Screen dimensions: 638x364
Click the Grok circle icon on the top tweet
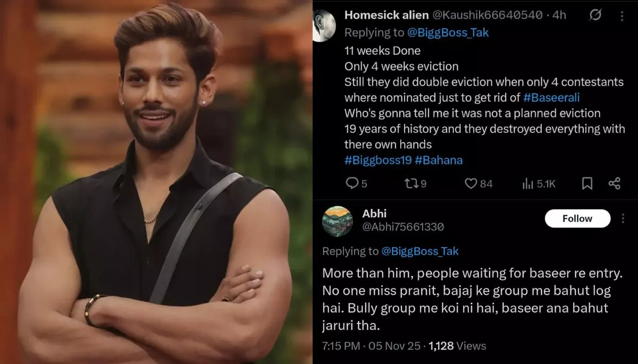coord(595,15)
